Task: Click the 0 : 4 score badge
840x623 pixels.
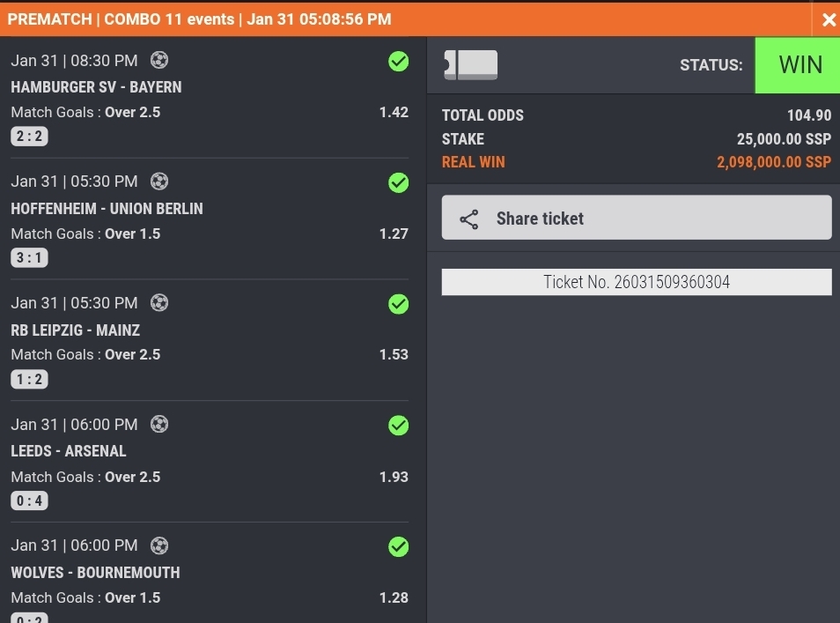Action: pyautogui.click(x=29, y=501)
